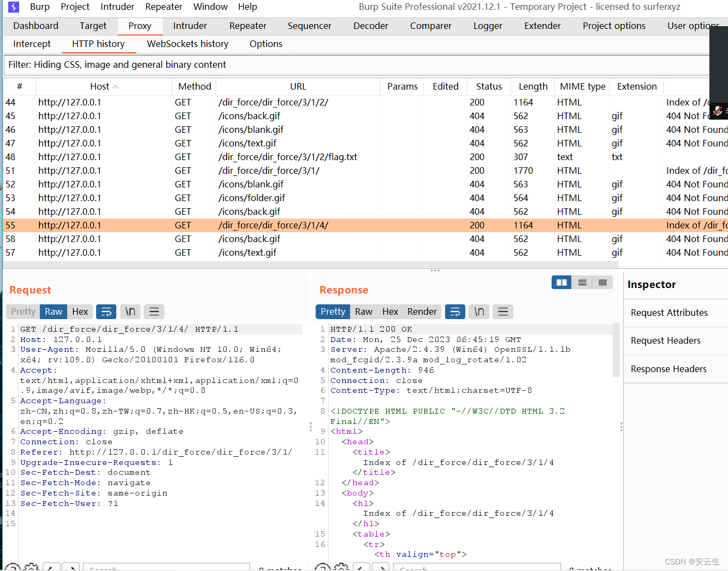Select Render view in Response panel

[x=422, y=311]
